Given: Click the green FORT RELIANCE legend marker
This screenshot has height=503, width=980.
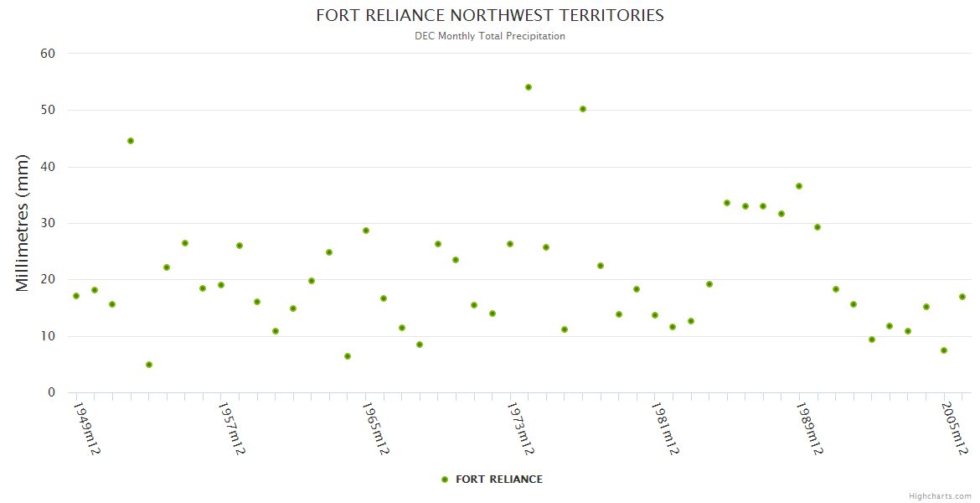Looking at the screenshot, I should pos(445,480).
